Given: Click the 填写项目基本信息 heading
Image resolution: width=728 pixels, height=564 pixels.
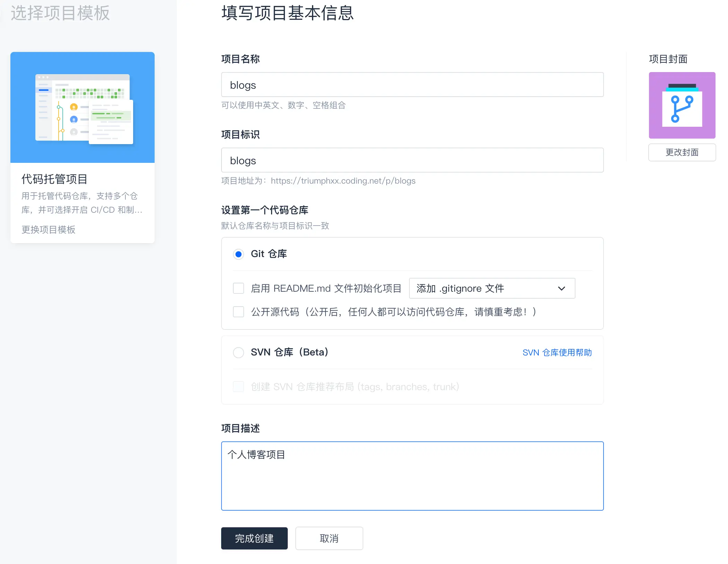Looking at the screenshot, I should 287,13.
